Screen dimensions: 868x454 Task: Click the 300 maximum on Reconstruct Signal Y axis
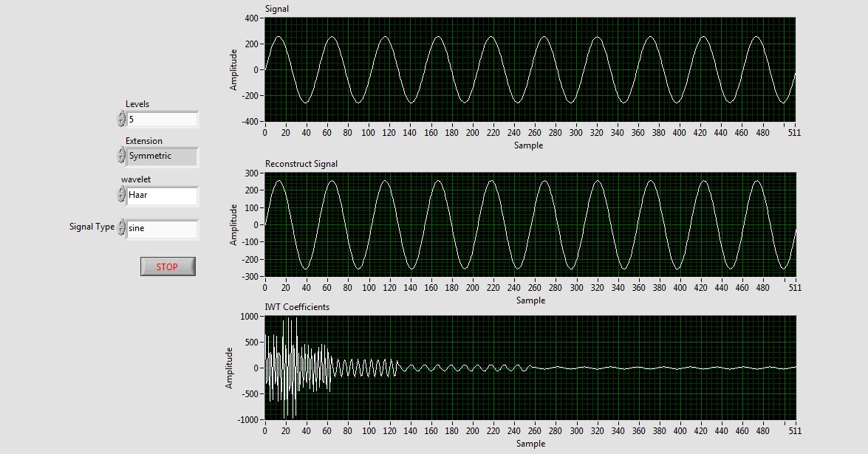coord(251,173)
